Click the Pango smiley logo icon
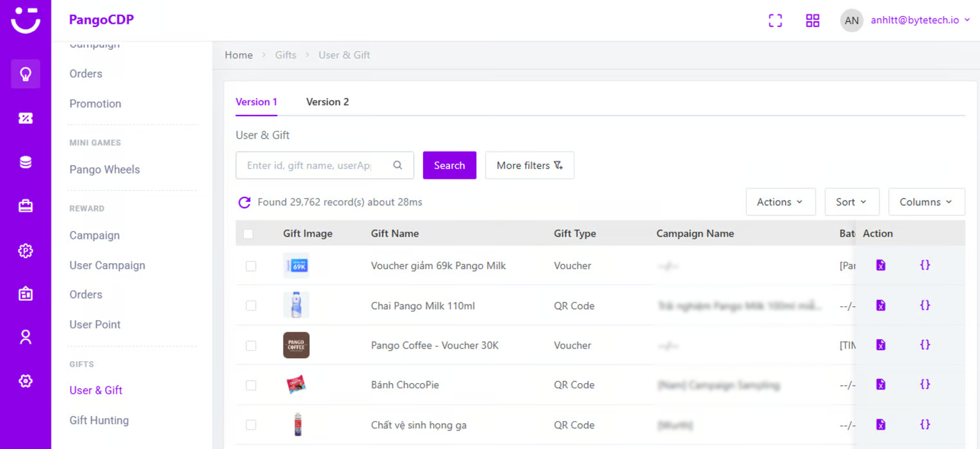980x449 pixels. [x=25, y=20]
